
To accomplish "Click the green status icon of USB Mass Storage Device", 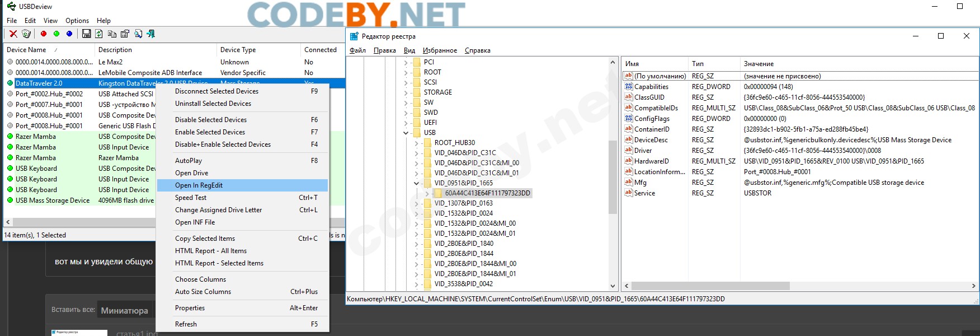I will tap(10, 200).
